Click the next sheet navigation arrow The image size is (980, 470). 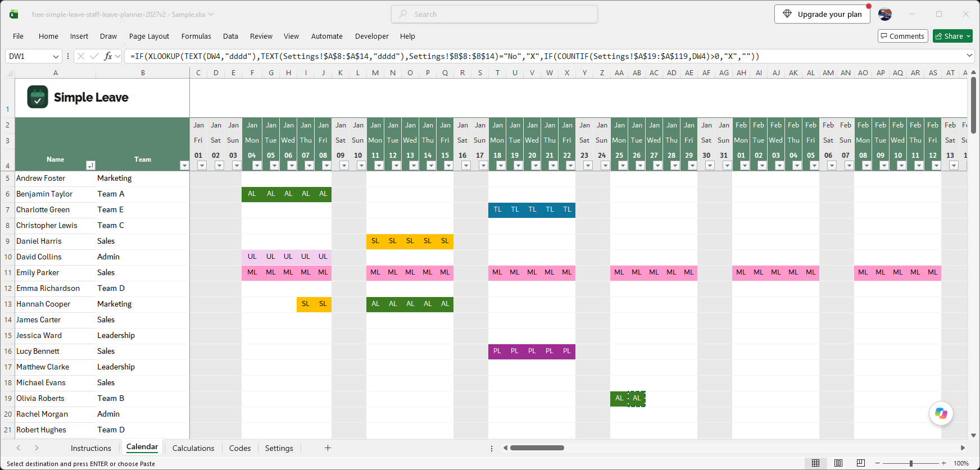[37, 448]
